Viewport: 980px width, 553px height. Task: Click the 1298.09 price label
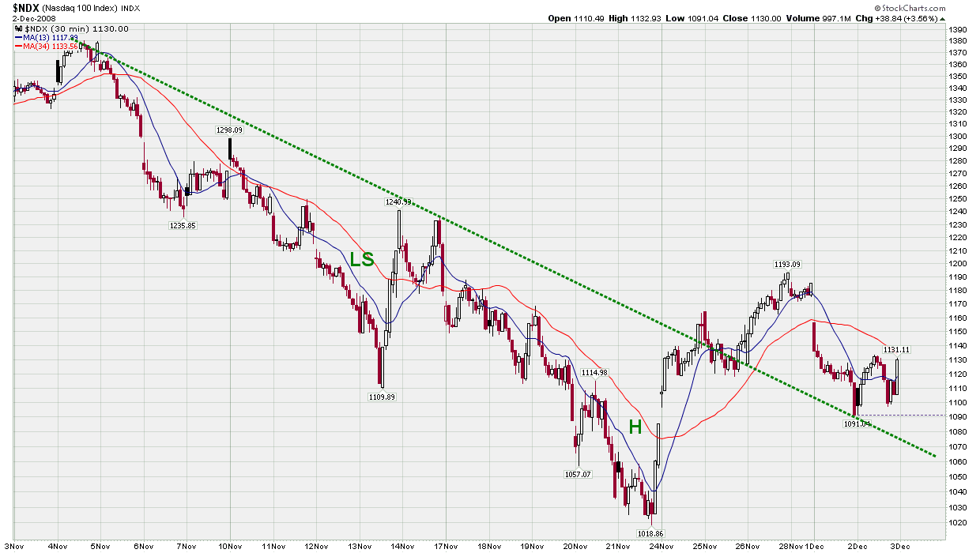(229, 130)
